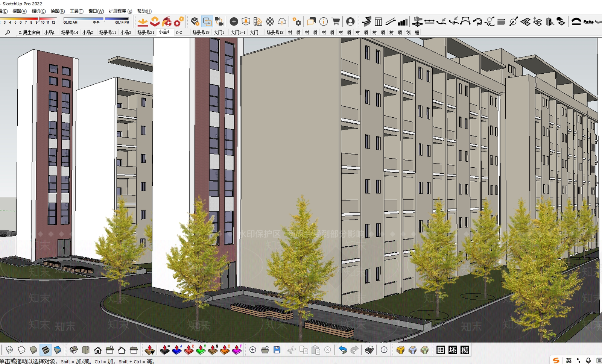Click the Undo arrow icon
This screenshot has height=364, width=602.
click(342, 350)
